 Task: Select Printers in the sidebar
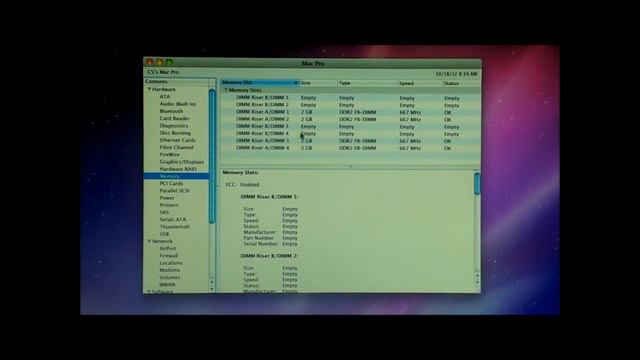(x=169, y=205)
